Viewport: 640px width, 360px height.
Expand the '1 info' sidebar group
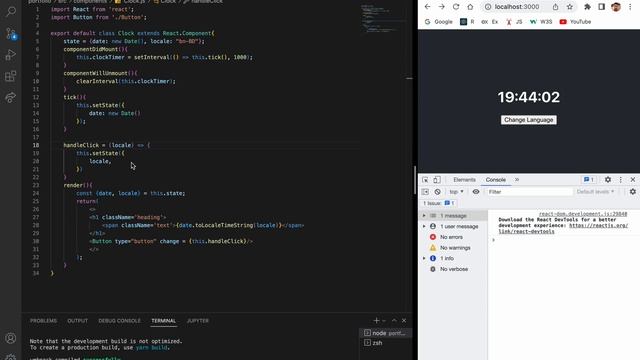tap(424, 258)
